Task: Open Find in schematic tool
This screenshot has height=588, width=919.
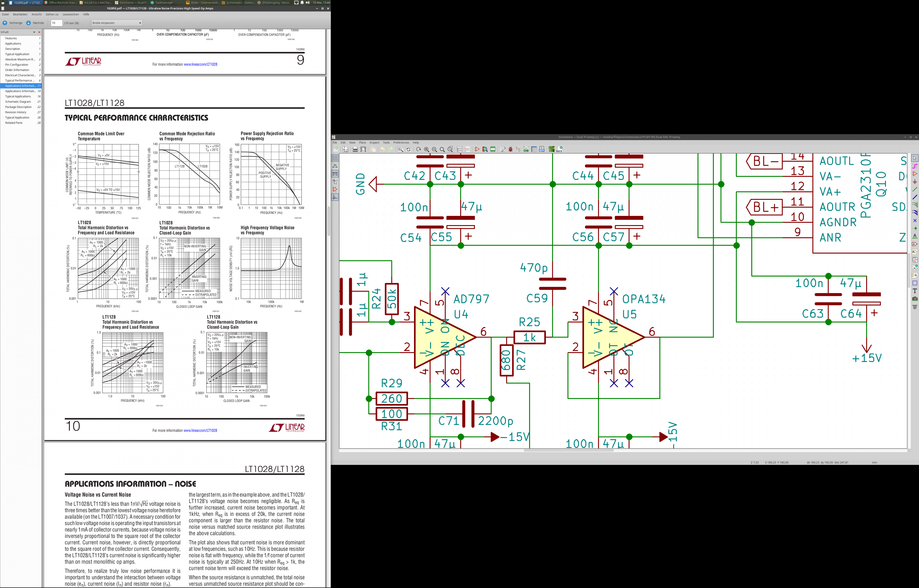Action: click(400, 149)
